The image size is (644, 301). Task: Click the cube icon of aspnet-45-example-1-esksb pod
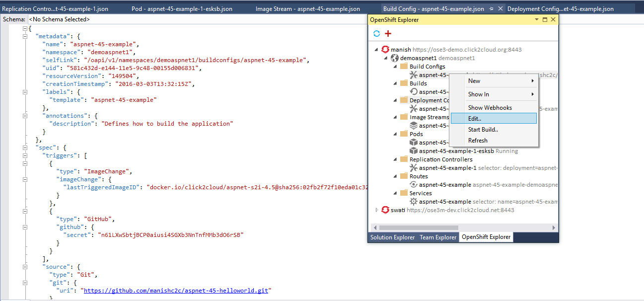(413, 151)
